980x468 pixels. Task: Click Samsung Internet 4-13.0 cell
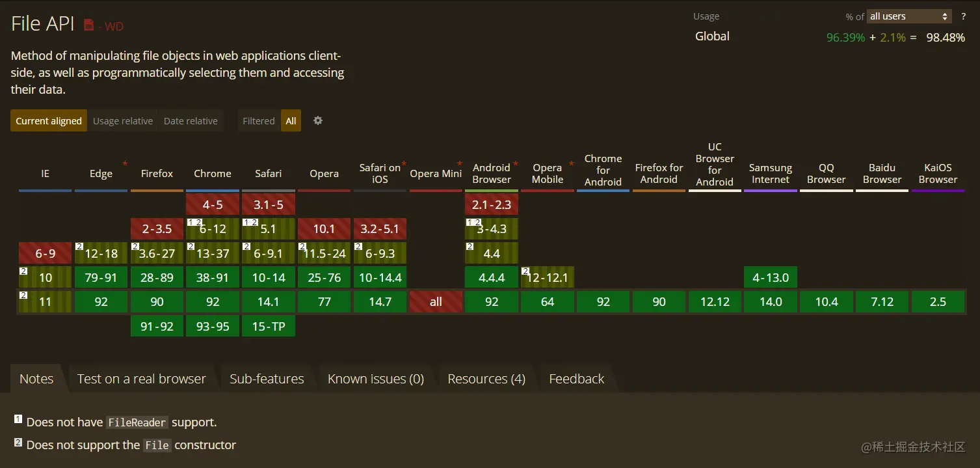tap(771, 277)
